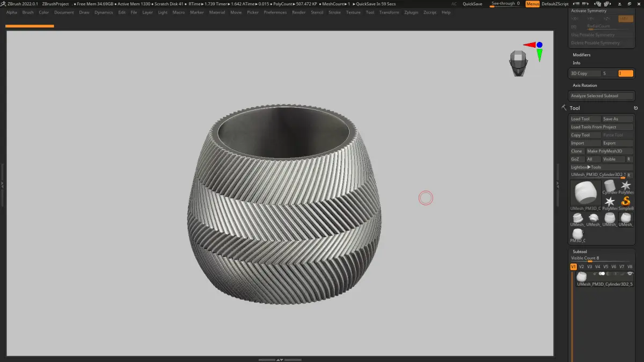Screen dimensions: 644x362
Task: Adjust the Visible Count slider
Action: (602, 258)
